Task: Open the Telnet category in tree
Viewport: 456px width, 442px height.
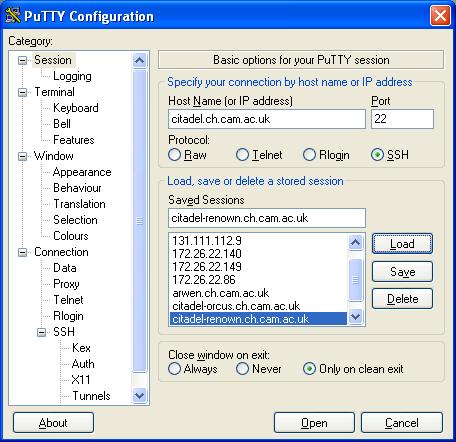Action: click(x=68, y=300)
